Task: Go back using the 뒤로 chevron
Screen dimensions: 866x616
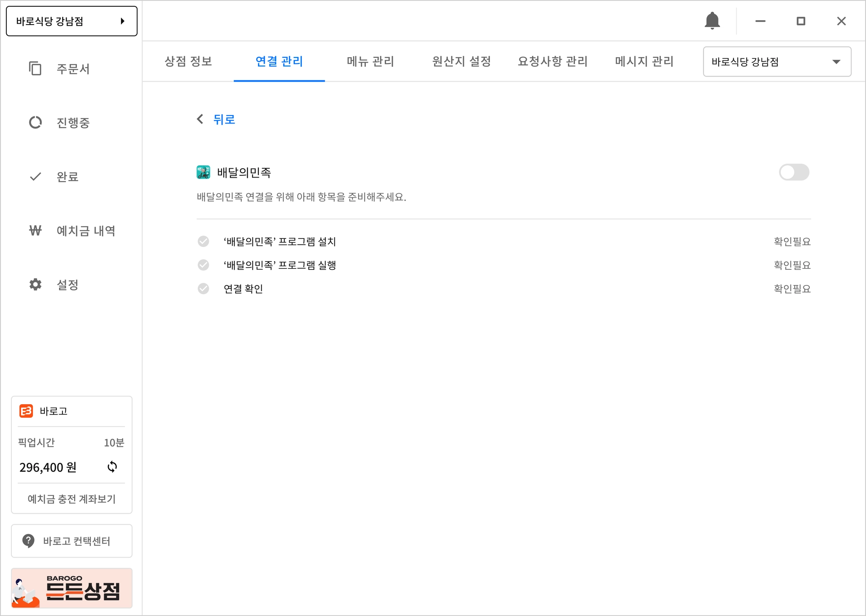Action: (x=200, y=119)
